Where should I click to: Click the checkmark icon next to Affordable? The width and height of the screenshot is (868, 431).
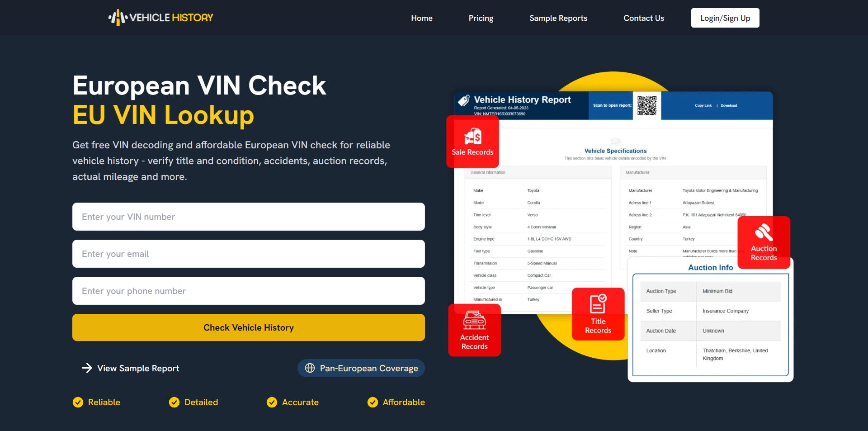click(x=373, y=402)
